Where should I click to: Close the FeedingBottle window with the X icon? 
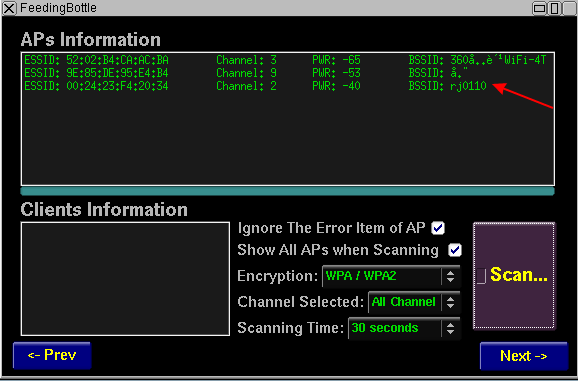pos(9,8)
